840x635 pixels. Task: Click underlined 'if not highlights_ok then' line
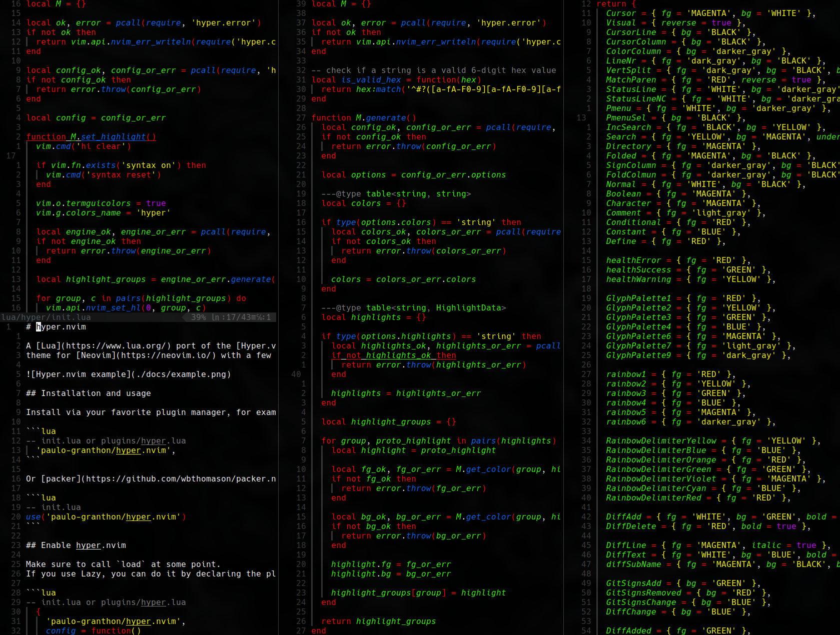point(394,355)
